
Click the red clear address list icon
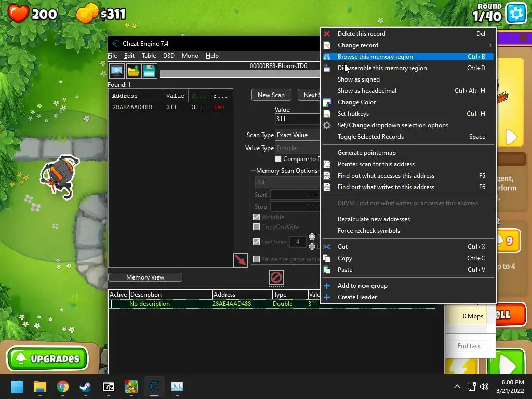point(276,277)
